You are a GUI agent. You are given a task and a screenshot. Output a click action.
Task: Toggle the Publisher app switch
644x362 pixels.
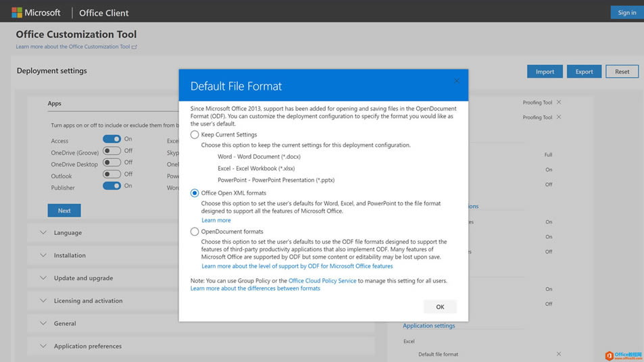[112, 186]
